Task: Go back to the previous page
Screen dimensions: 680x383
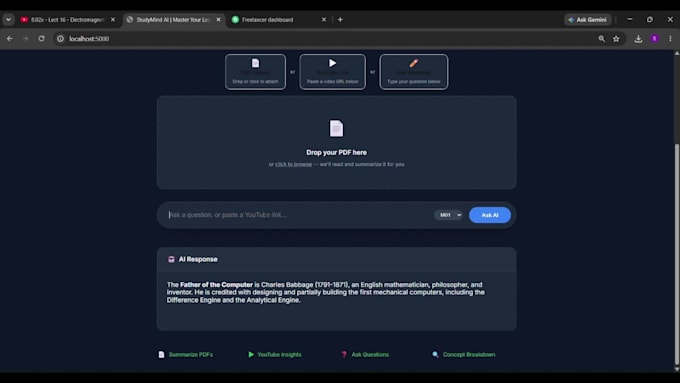Action: 10,39
